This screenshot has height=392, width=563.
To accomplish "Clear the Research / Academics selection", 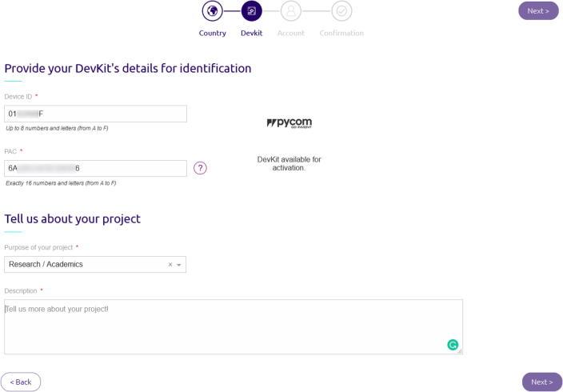I will (170, 265).
